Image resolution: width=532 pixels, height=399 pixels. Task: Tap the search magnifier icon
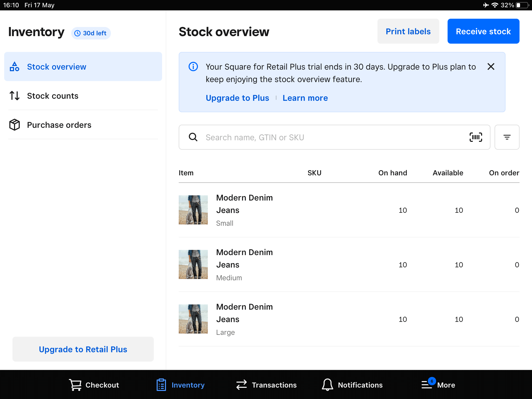point(193,137)
